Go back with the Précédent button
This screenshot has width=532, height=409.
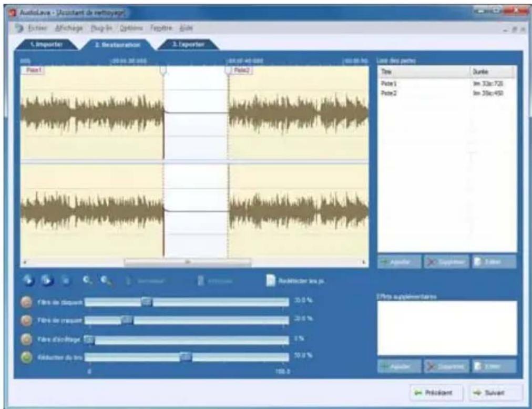(436, 393)
